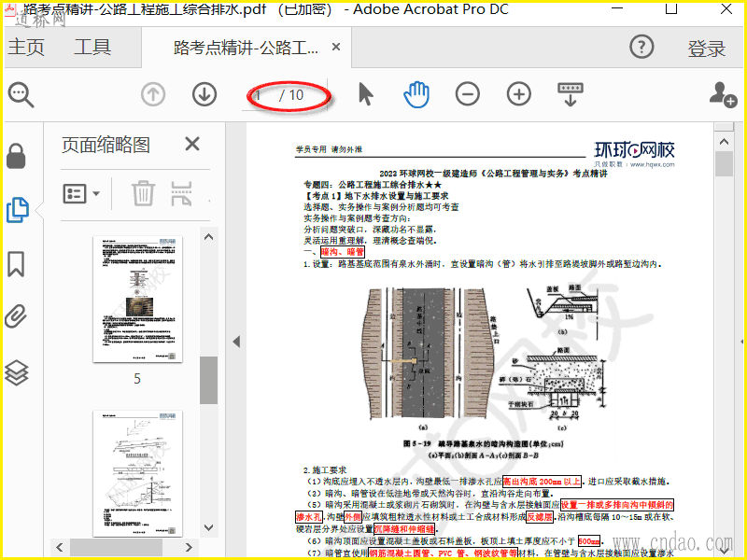This screenshot has height=560, width=747.
Task: Select the 路考点精讲-公路工... document tab
Action: (246, 48)
